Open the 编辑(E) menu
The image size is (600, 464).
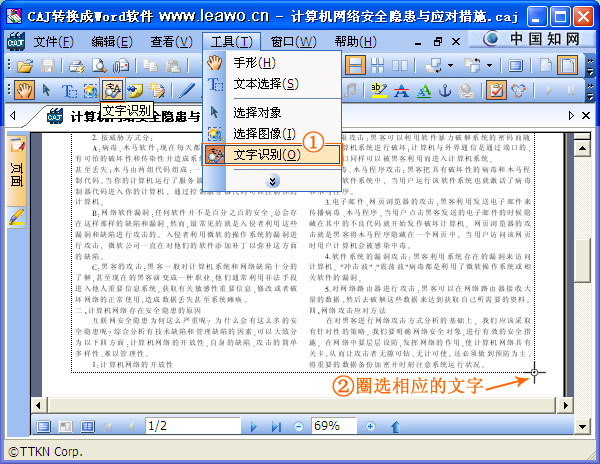(112, 41)
